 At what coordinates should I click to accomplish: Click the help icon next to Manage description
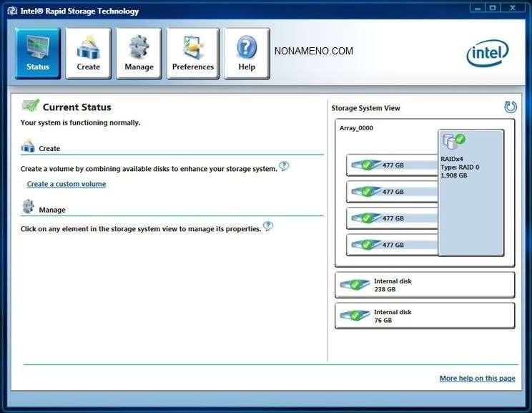coord(268,227)
